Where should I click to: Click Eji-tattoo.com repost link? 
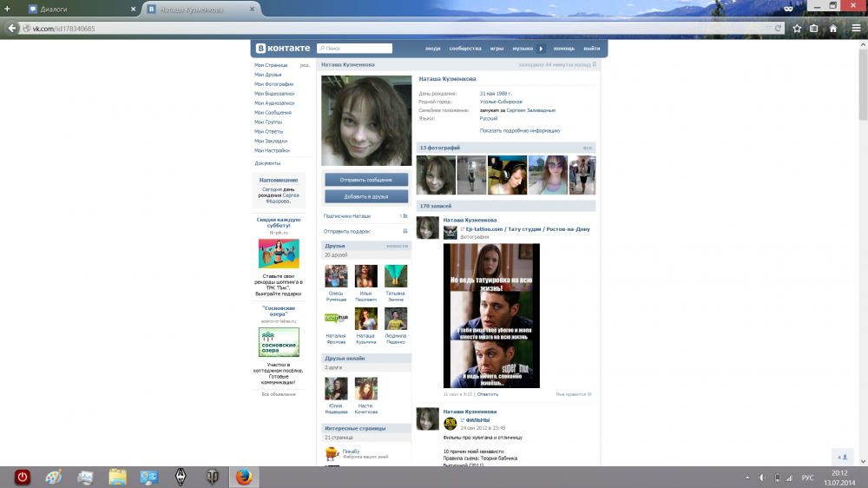click(x=528, y=228)
